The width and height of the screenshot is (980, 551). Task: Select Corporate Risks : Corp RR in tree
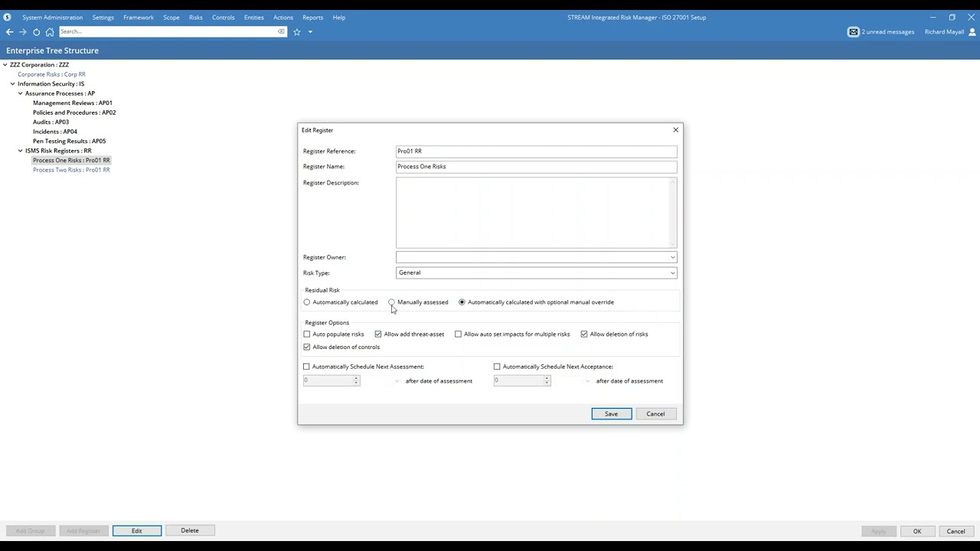point(51,74)
